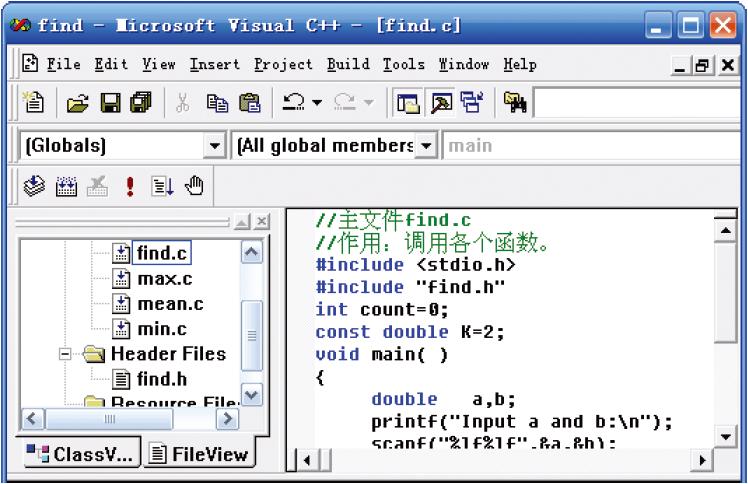Select find.h in the file tree
Screen dimensions: 748x484
pos(162,380)
